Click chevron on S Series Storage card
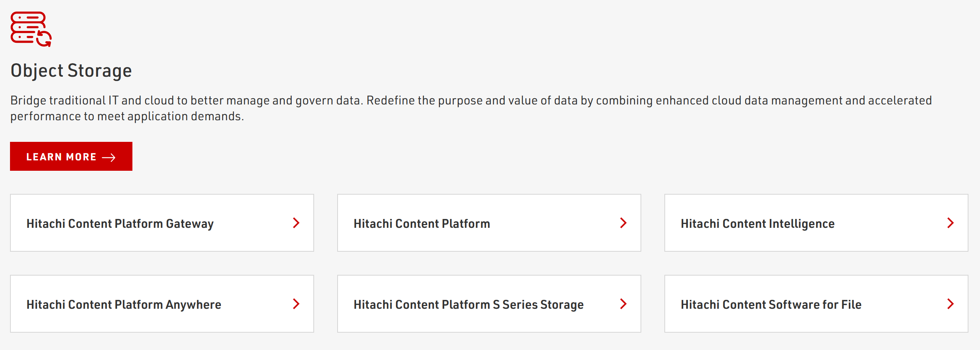The width and height of the screenshot is (980, 350). (623, 304)
